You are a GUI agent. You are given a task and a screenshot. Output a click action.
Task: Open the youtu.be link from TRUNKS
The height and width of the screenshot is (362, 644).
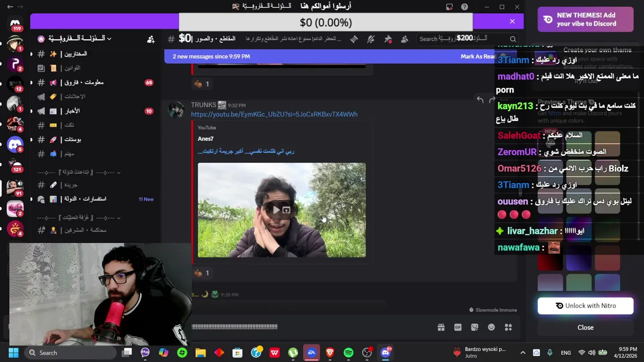tap(274, 114)
